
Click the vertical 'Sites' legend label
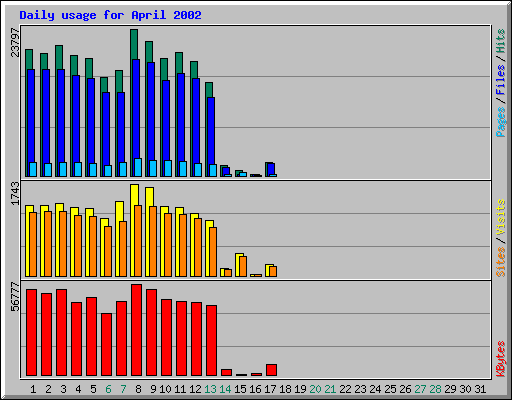pyautogui.click(x=500, y=262)
